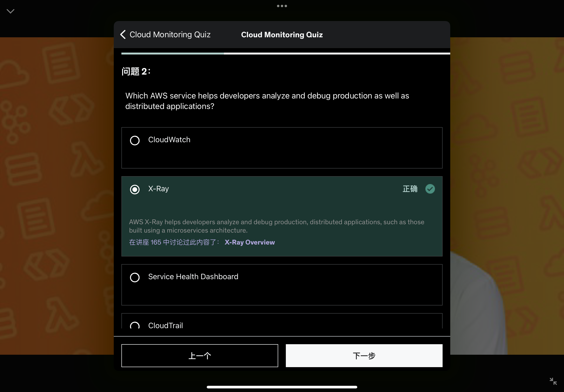The width and height of the screenshot is (564, 392).
Task: Tap the home indicator bar at bottom
Action: click(282, 387)
